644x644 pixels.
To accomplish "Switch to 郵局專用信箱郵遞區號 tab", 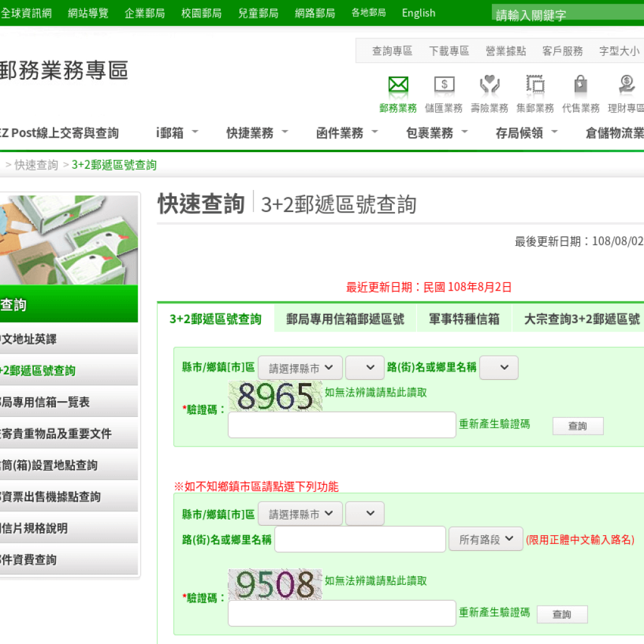I will pyautogui.click(x=345, y=319).
